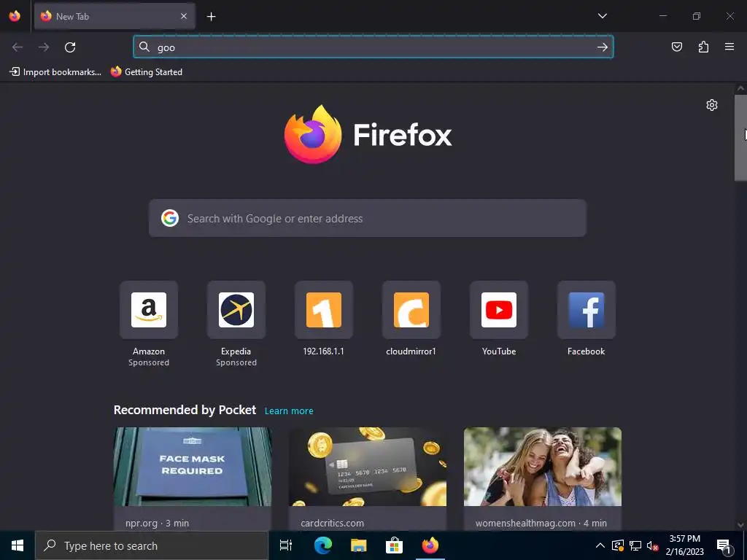Select the New Tab tab
The image size is (747, 560).
115,16
